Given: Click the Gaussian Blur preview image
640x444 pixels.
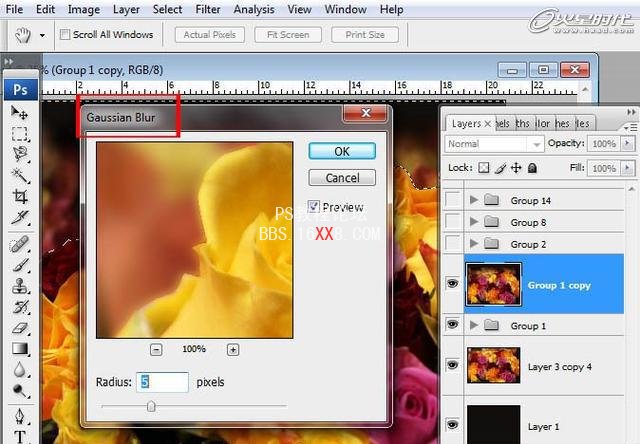Looking at the screenshot, I should 194,240.
